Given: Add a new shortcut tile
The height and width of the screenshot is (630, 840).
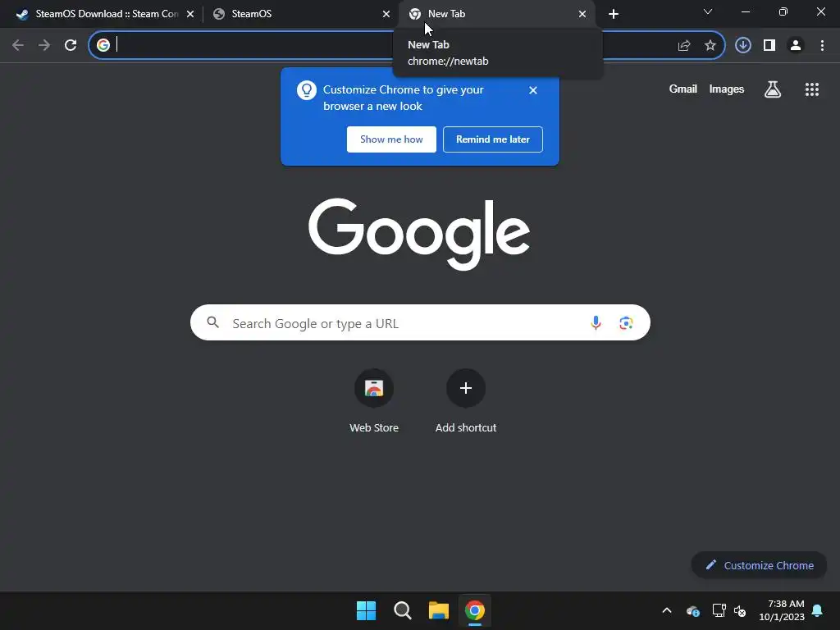Looking at the screenshot, I should tap(466, 402).
